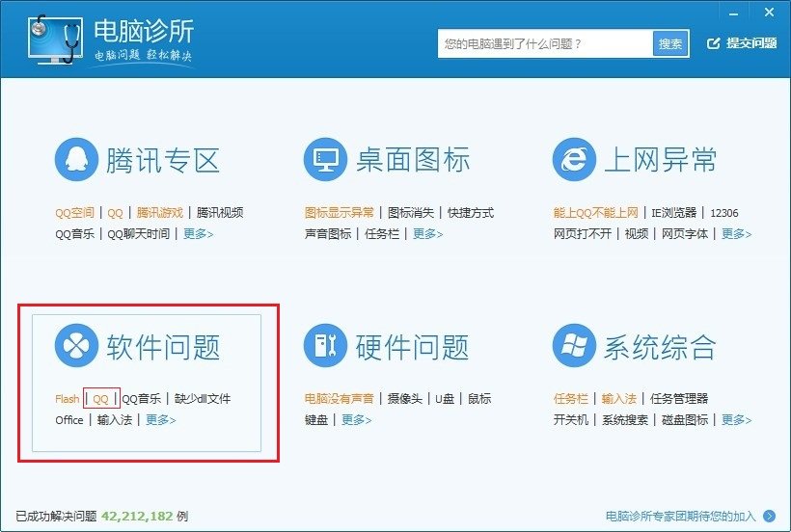
Task: Select QQ空间 under 腾讯专区
Action: pos(74,213)
